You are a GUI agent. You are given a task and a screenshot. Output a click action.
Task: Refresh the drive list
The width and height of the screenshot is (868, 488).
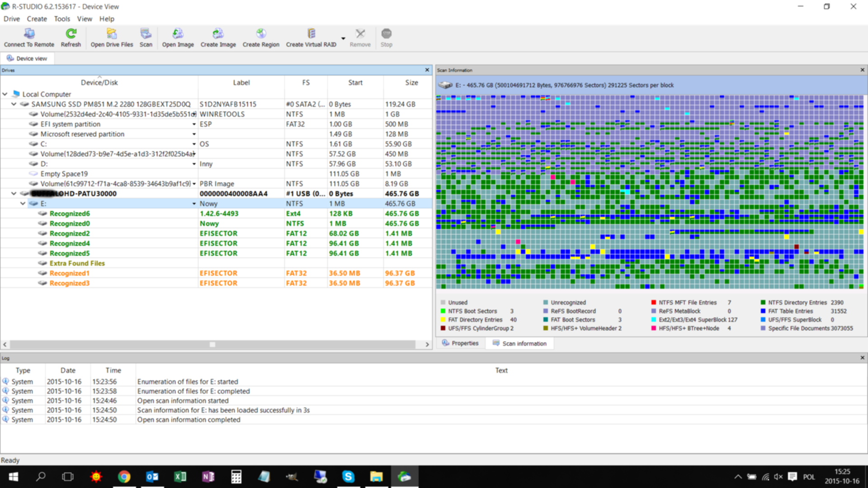(x=71, y=38)
